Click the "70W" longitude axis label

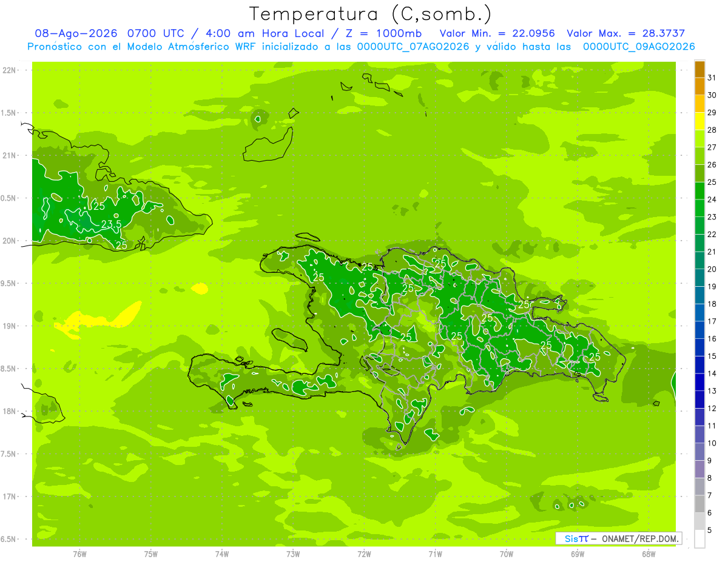tap(507, 554)
